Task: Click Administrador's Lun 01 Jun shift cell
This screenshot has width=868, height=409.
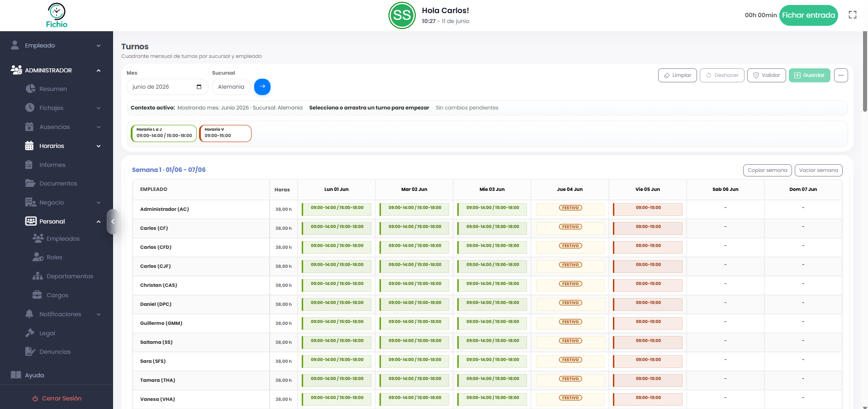Action: pos(337,209)
